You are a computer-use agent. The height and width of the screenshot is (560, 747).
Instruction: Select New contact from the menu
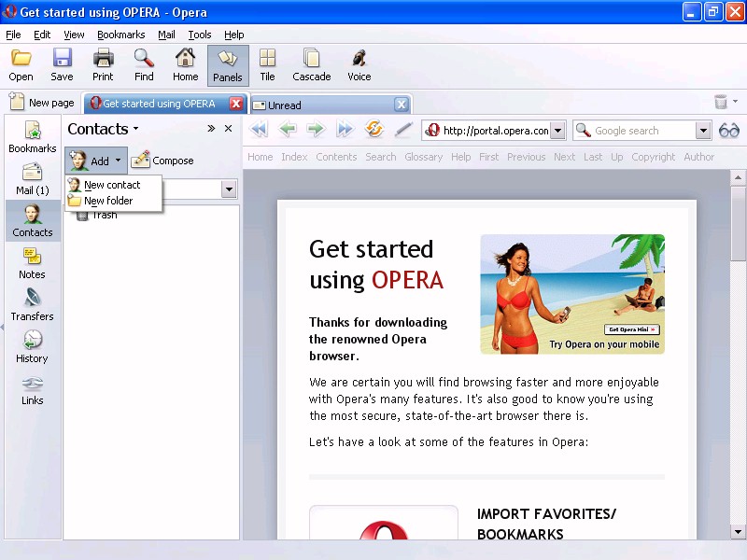(111, 185)
